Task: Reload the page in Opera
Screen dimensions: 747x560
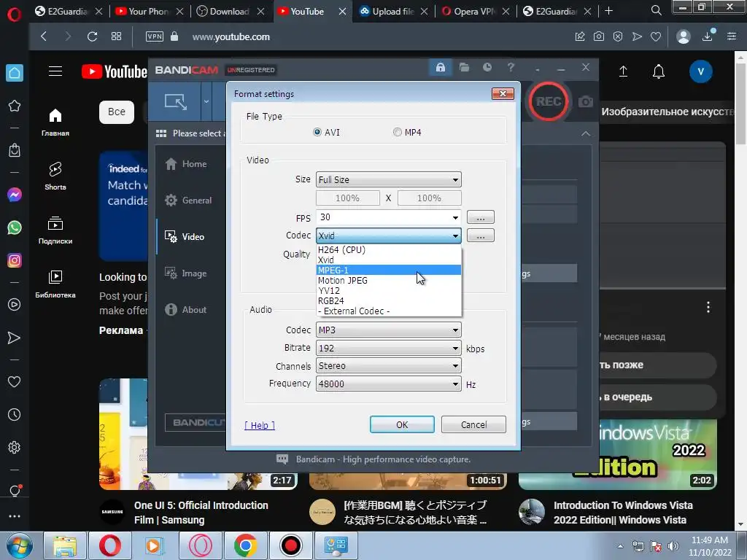Action: tap(92, 36)
